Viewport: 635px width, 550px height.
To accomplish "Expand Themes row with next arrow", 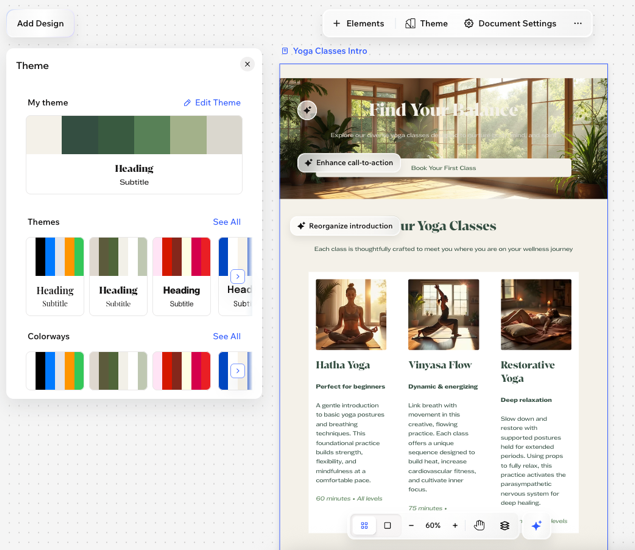I will 237,276.
